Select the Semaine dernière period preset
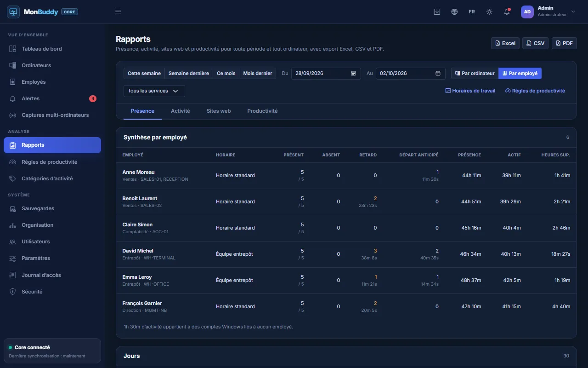This screenshot has height=368, width=588. 189,73
